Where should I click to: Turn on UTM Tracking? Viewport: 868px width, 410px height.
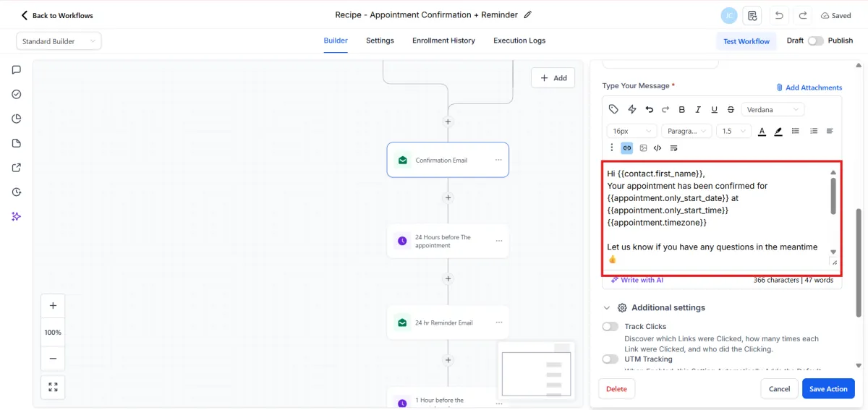click(610, 359)
